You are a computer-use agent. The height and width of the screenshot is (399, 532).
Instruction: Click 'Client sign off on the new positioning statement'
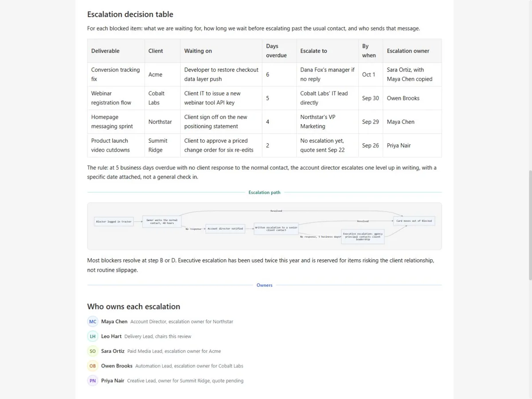pos(221,121)
